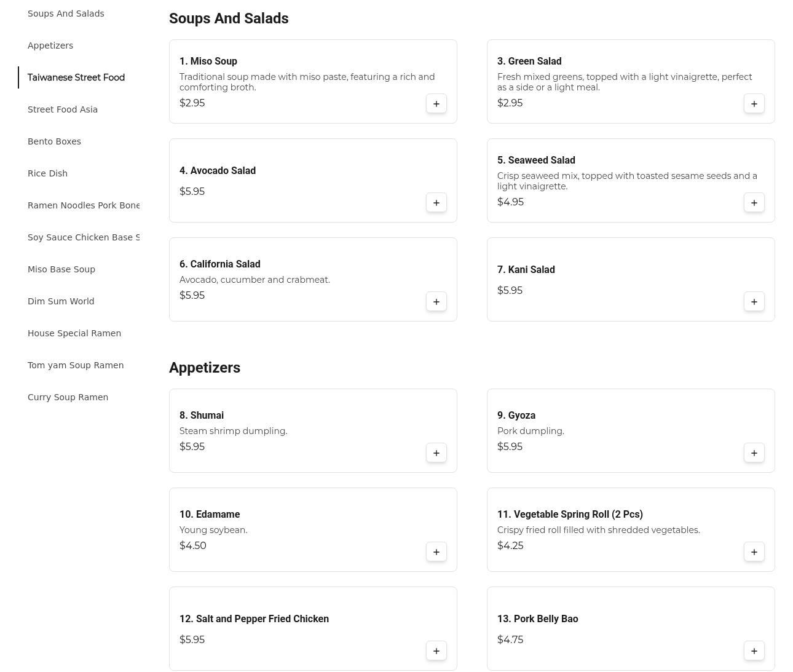Add Kani Salad with plus icon

(x=754, y=302)
